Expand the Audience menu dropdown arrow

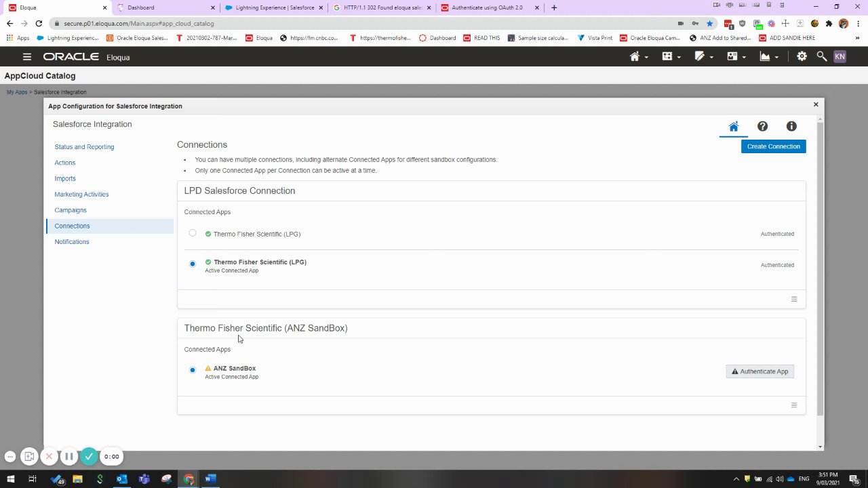click(x=744, y=58)
